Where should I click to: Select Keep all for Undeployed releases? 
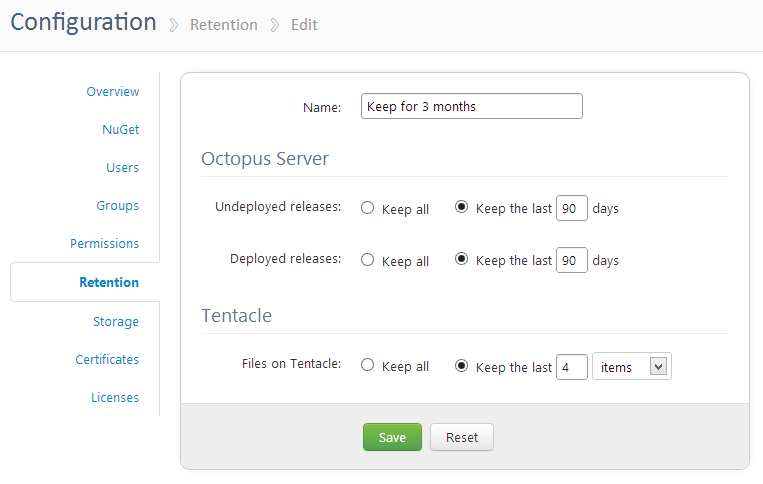[x=367, y=208]
